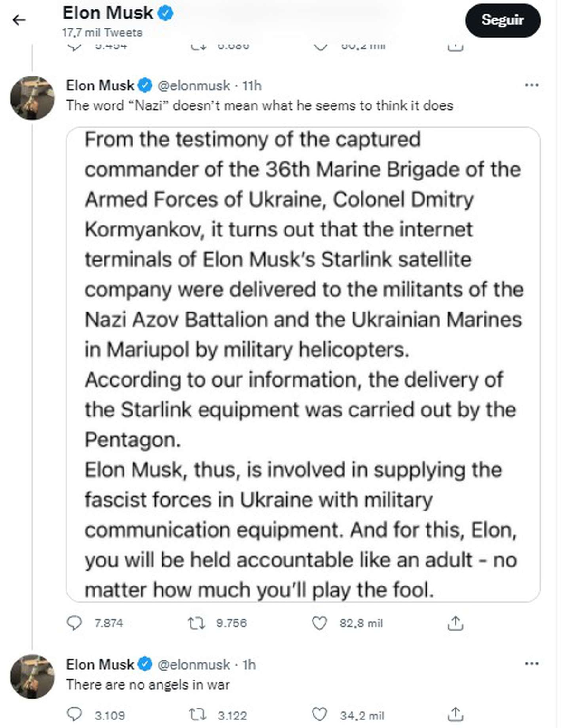Open the quoted testimony image

(x=303, y=364)
